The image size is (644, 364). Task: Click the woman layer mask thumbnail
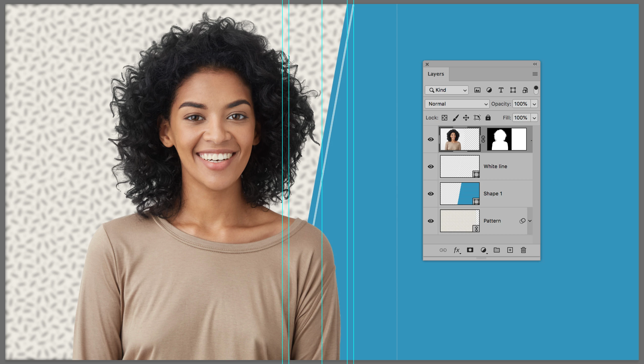pyautogui.click(x=507, y=139)
